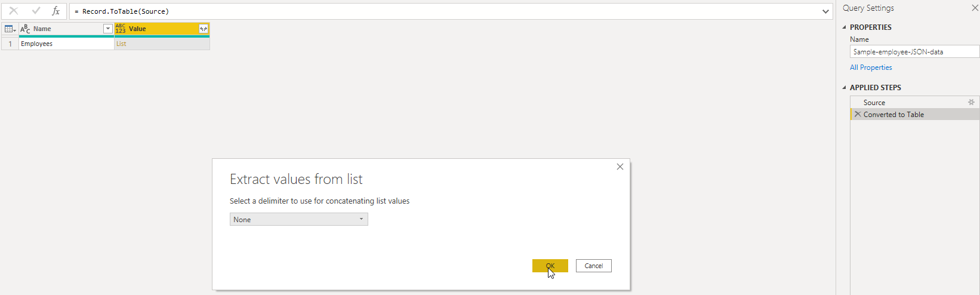
Task: Select the Source applied step
Action: [x=914, y=102]
